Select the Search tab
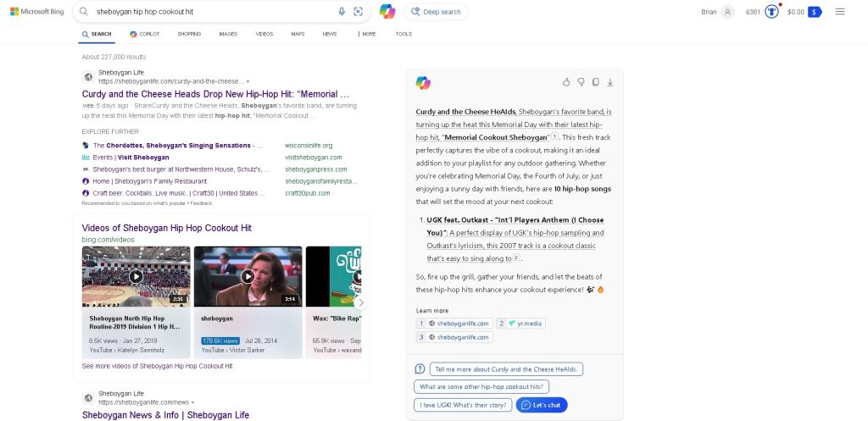The image size is (868, 421). (97, 34)
